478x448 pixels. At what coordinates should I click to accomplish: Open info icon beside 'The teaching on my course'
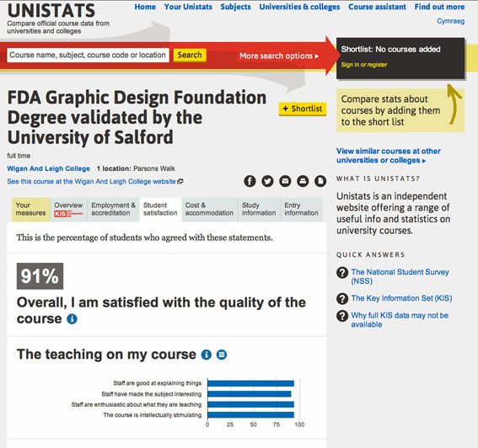[x=207, y=355]
